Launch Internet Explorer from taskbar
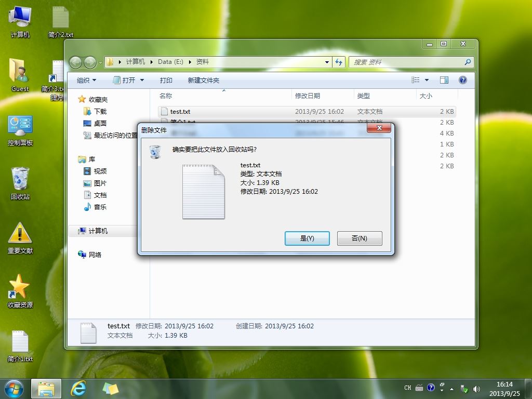Screen dimensions: 532x399 coord(78,389)
